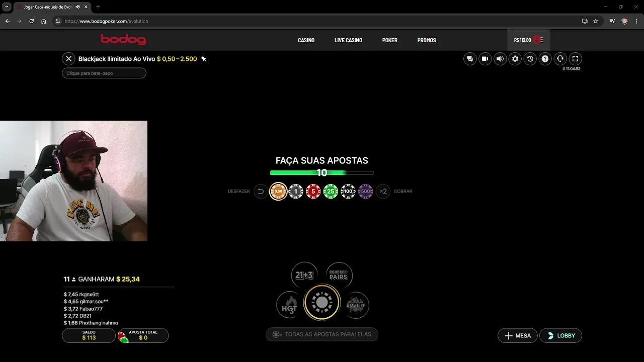Open the tab search dropdown arrow
The image size is (644, 362).
pyautogui.click(x=7, y=7)
